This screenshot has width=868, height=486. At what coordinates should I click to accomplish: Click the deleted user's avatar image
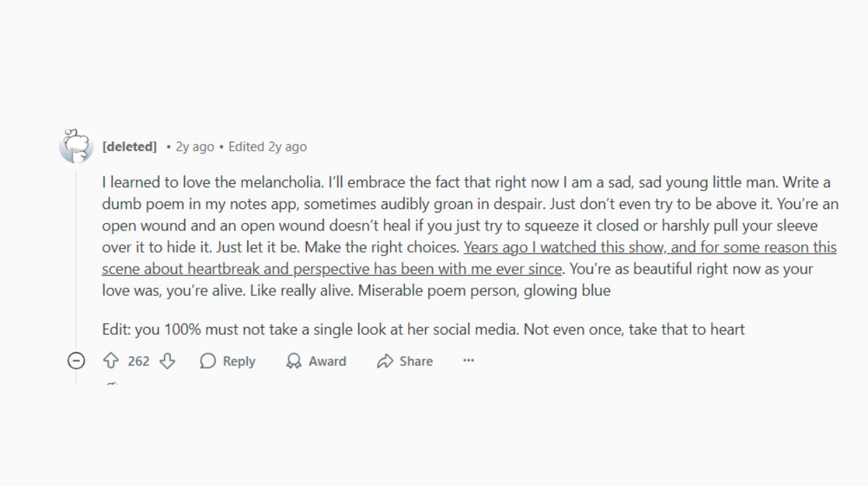tap(76, 146)
